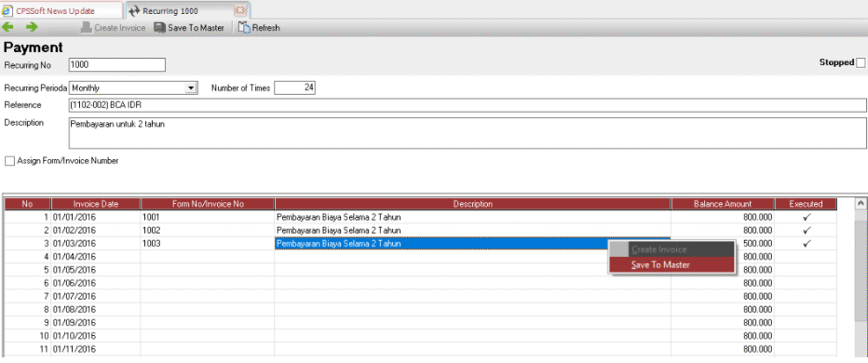Click the Save To Master toolbar icon
The width and height of the screenshot is (868, 363).
point(160,28)
